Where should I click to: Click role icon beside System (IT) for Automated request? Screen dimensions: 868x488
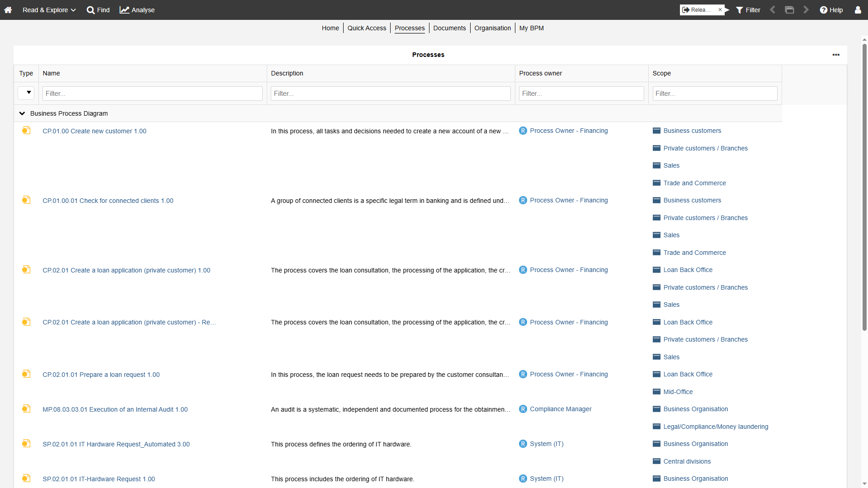523,444
